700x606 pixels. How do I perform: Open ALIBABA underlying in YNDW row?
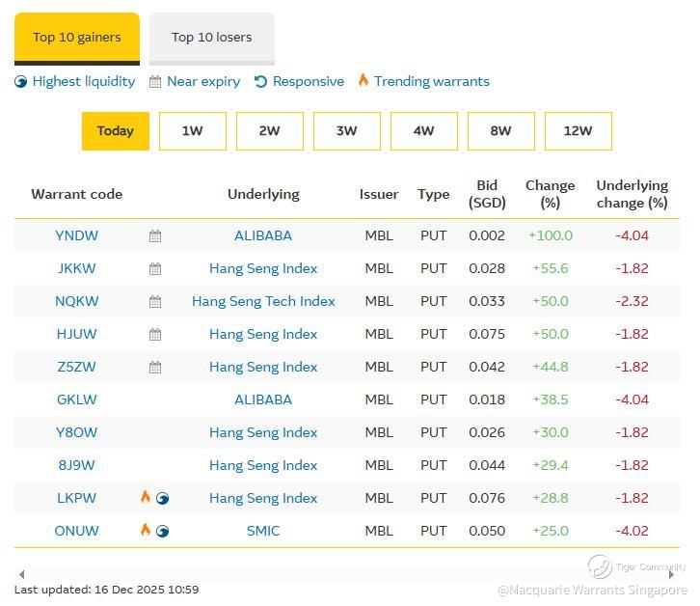click(263, 235)
